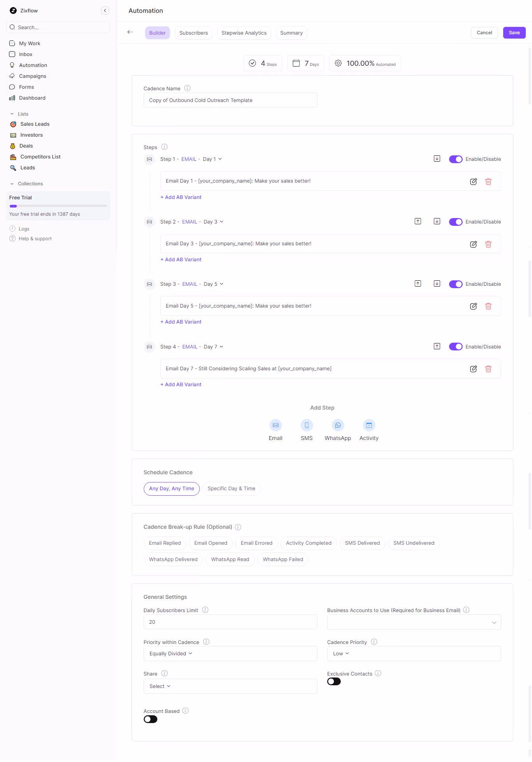Move Step 2 down with arrow icon
This screenshot has width=532, height=762.
pyautogui.click(x=437, y=221)
